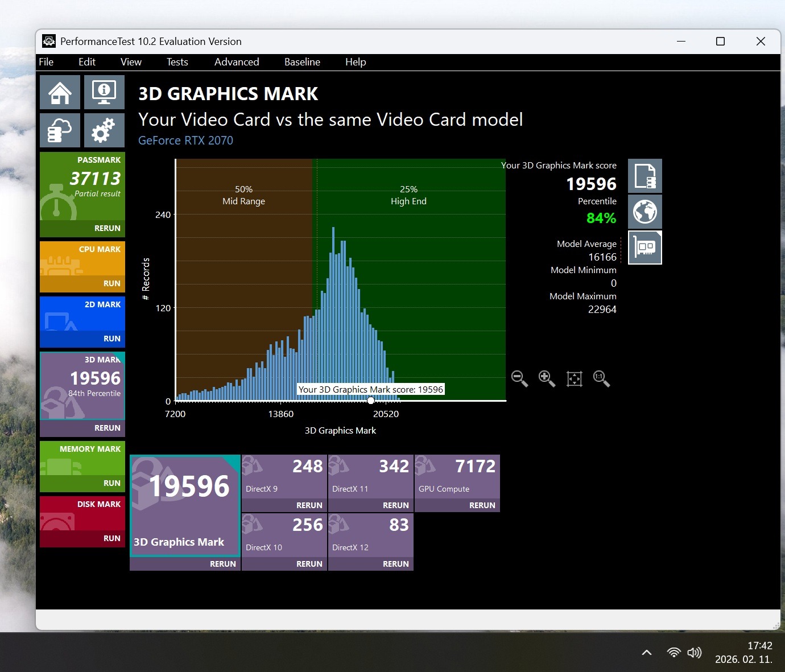
Task: Click the 25% High End chart label
Action: (408, 195)
